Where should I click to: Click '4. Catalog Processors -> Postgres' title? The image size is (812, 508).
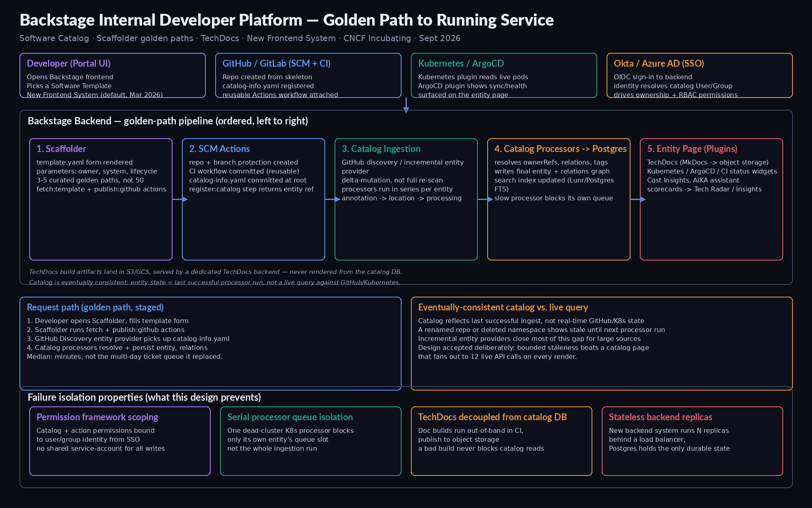560,149
